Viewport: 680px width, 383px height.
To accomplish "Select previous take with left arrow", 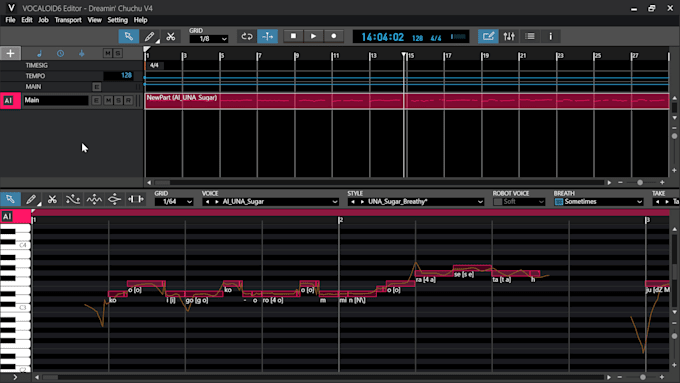I will (657, 202).
